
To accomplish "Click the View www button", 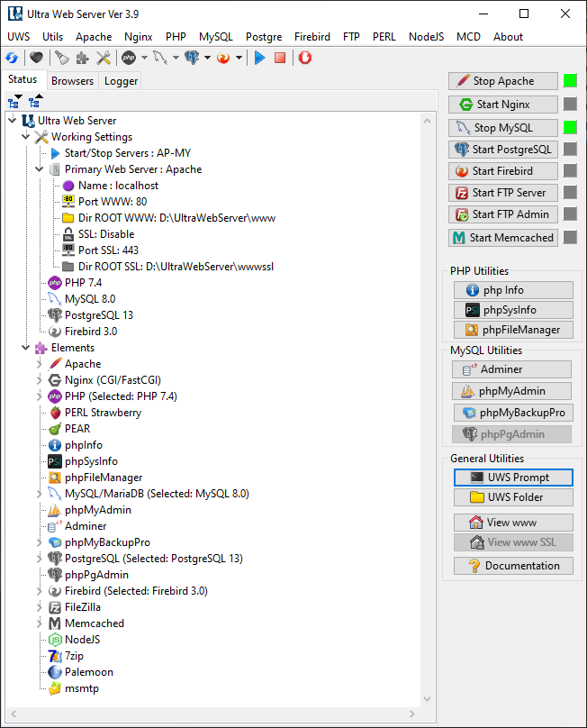I will click(x=513, y=523).
